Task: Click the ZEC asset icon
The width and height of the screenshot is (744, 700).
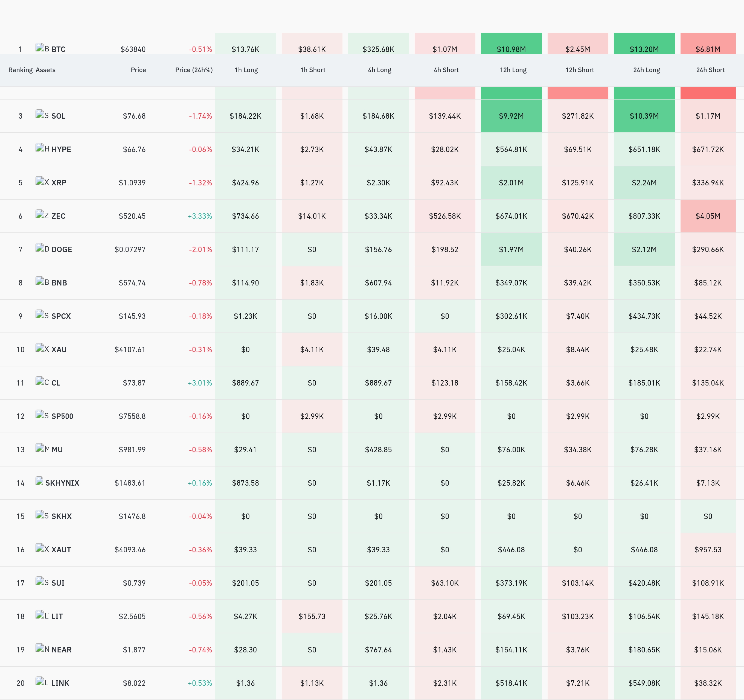Action: click(42, 215)
